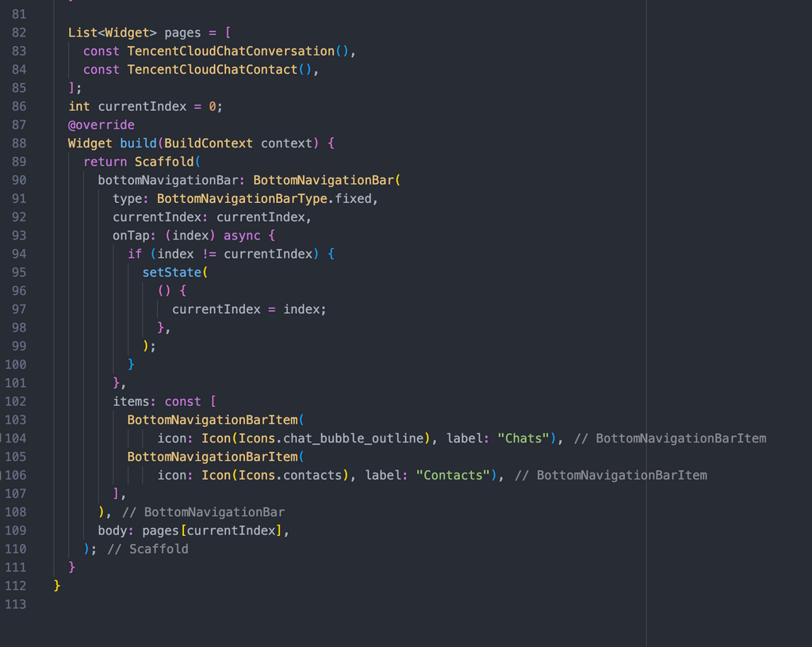812x647 pixels.
Task: Click the "async" keyword on line 93
Action: pyautogui.click(x=242, y=235)
